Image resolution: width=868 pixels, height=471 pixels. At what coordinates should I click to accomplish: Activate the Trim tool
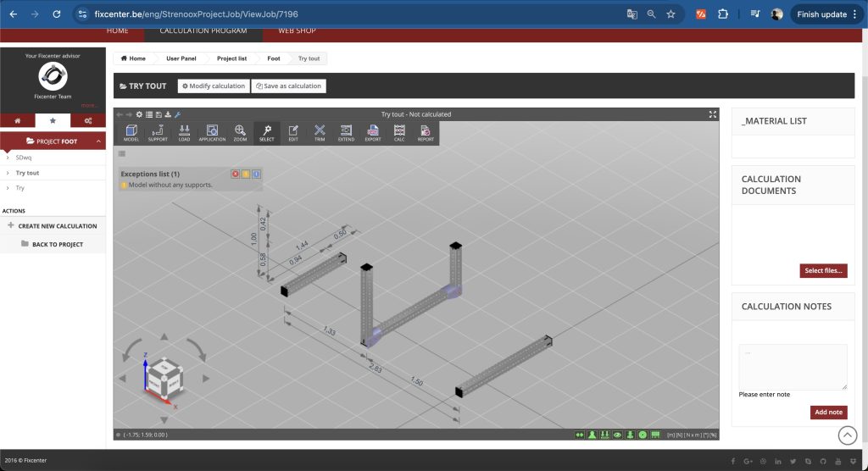320,133
